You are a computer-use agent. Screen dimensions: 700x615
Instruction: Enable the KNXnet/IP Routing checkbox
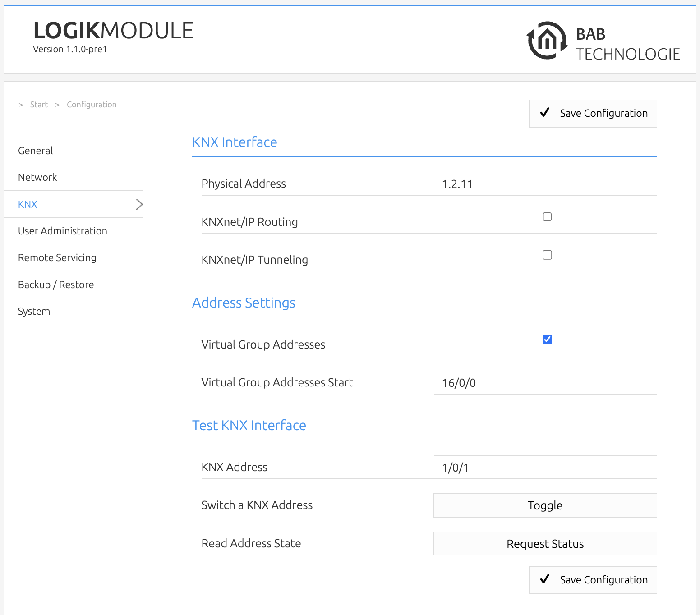547,217
